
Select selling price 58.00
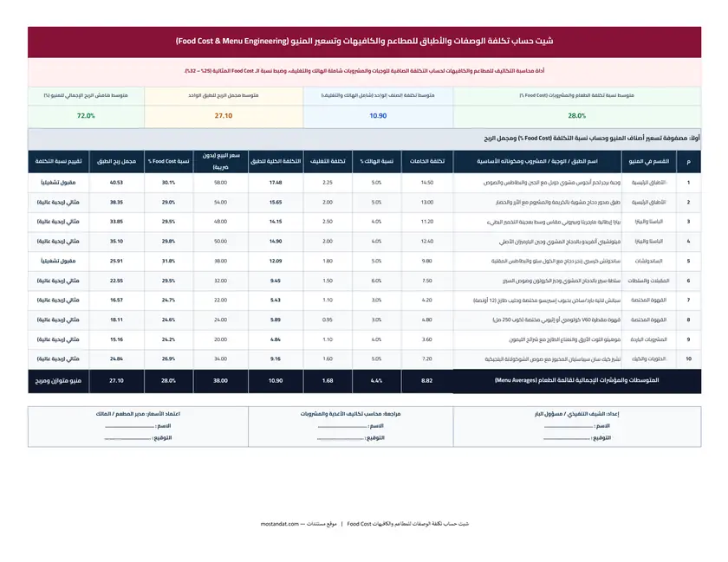tap(220, 183)
